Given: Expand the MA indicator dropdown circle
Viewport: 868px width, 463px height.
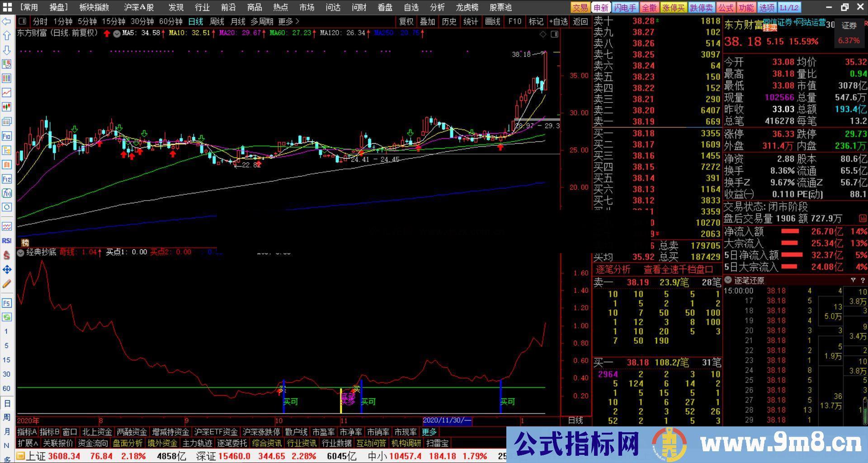Looking at the screenshot, I should 117,33.
